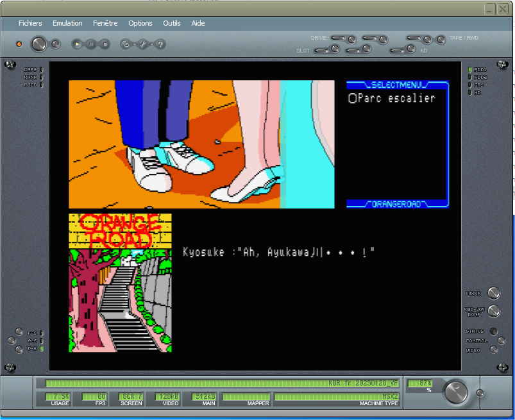Click the empty MAPPER readout field
Viewport: 515px width, 420px height.
(246, 397)
